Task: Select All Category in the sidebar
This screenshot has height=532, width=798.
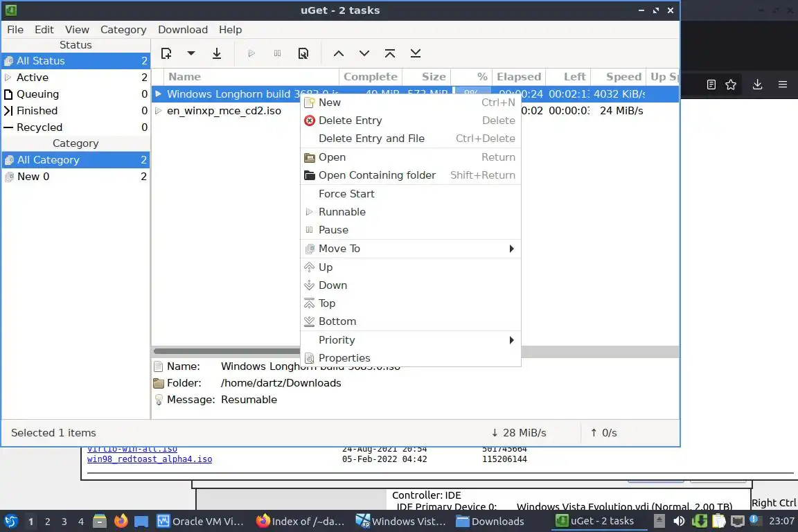Action: (x=76, y=160)
